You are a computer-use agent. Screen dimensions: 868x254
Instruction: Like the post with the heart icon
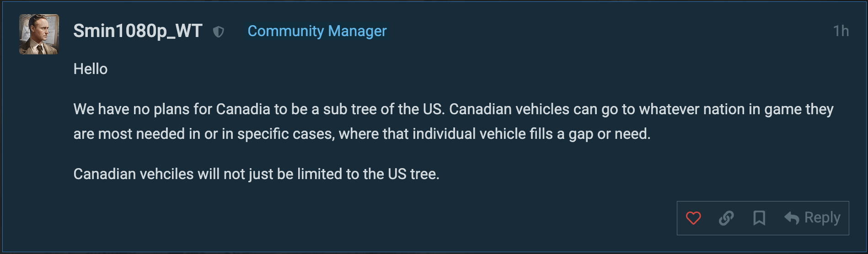(x=693, y=218)
